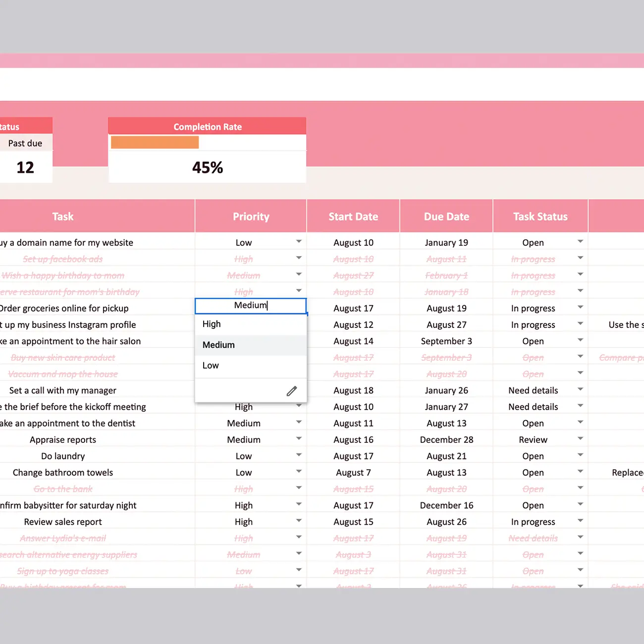Click the September 3 due date for hair salon
The width and height of the screenshot is (644, 644).
(446, 341)
